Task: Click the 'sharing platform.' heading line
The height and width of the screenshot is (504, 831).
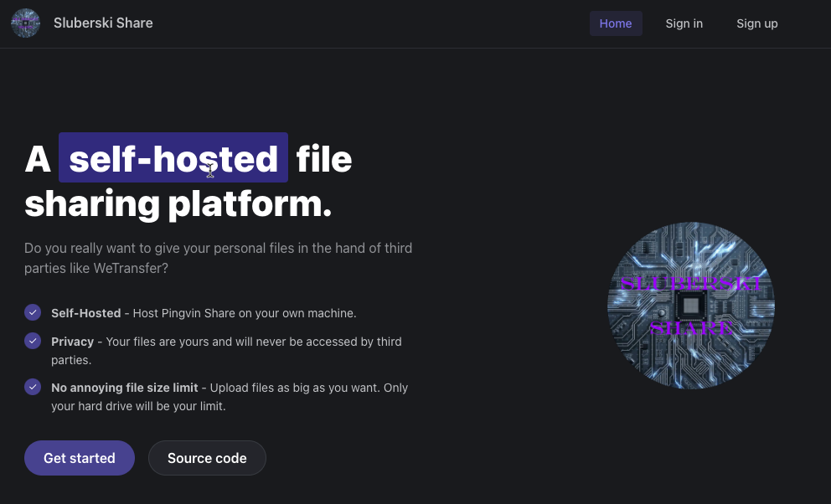Action: [x=178, y=204]
